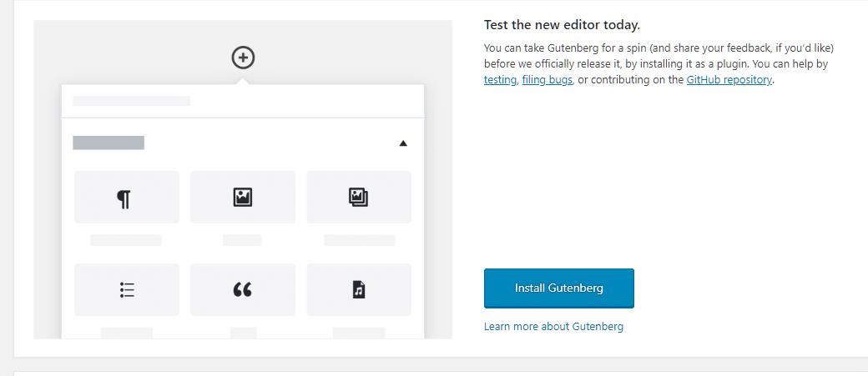
Task: Select the bulleted list block icon
Action: click(x=126, y=290)
